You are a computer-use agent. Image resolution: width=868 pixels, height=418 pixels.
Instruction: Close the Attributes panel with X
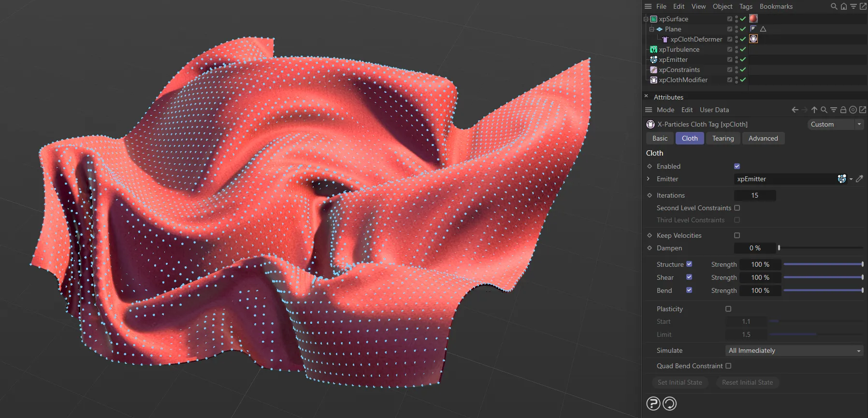(x=646, y=96)
